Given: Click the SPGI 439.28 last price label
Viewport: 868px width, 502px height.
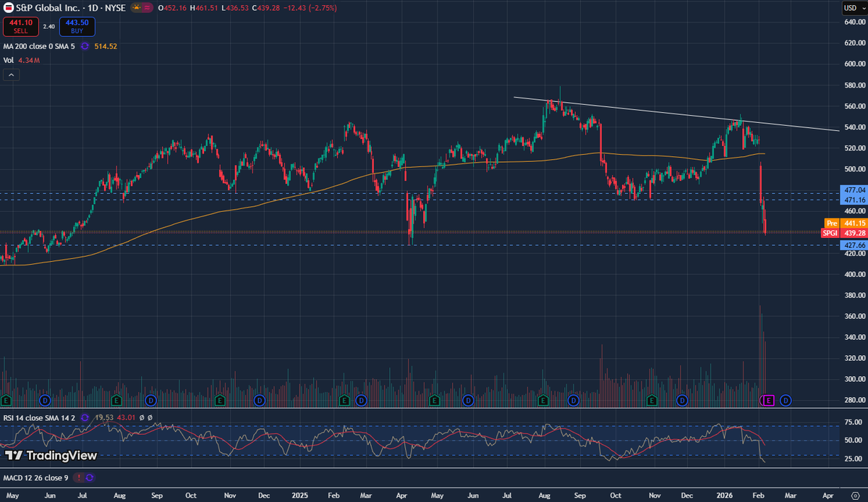Looking at the screenshot, I should [x=844, y=234].
